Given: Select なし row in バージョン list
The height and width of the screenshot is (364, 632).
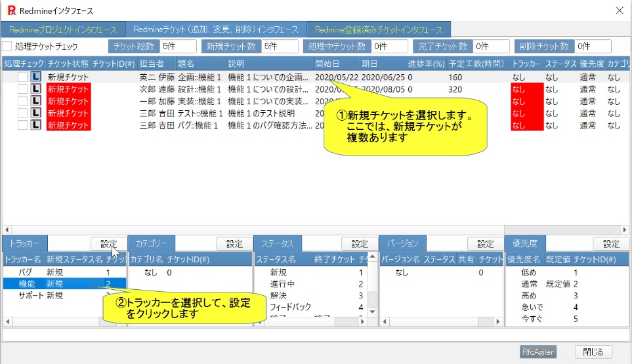Looking at the screenshot, I should 442,272.
